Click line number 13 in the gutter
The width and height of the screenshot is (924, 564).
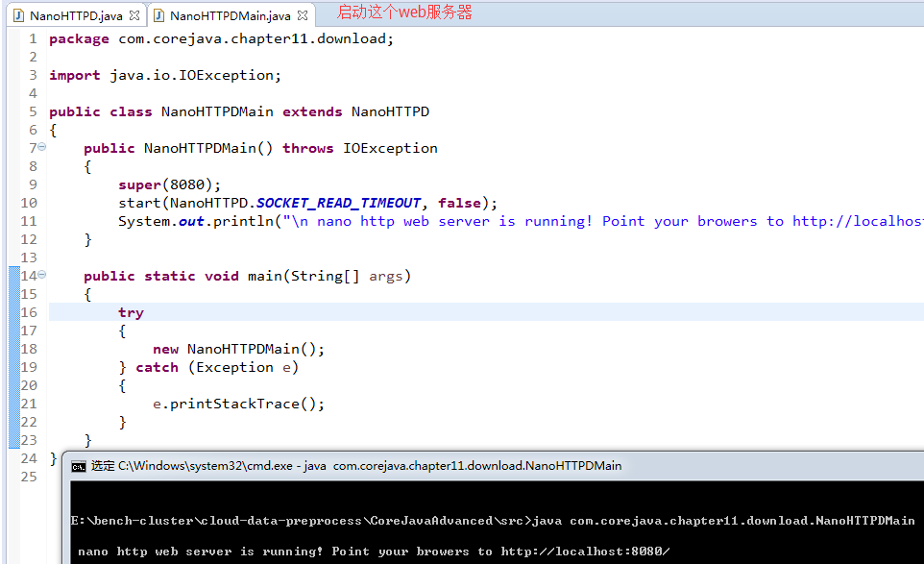click(x=28, y=258)
